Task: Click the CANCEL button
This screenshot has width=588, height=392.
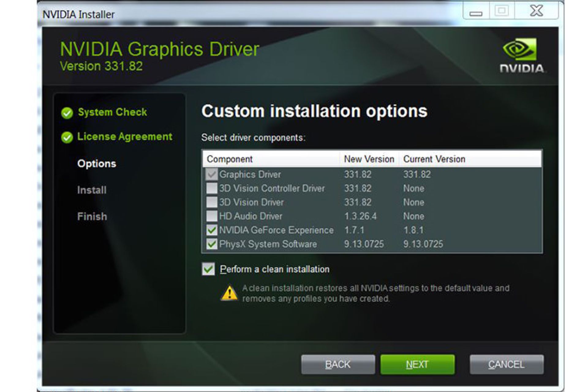Action: (x=507, y=364)
